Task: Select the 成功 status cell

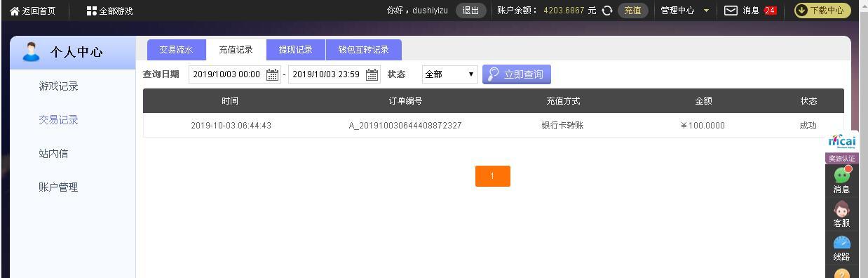Action: click(x=808, y=126)
